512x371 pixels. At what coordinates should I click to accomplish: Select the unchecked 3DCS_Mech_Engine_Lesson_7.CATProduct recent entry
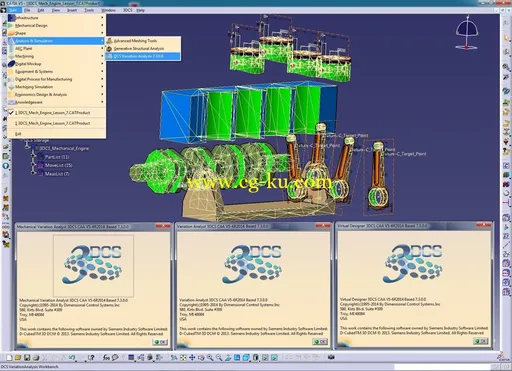click(x=56, y=123)
